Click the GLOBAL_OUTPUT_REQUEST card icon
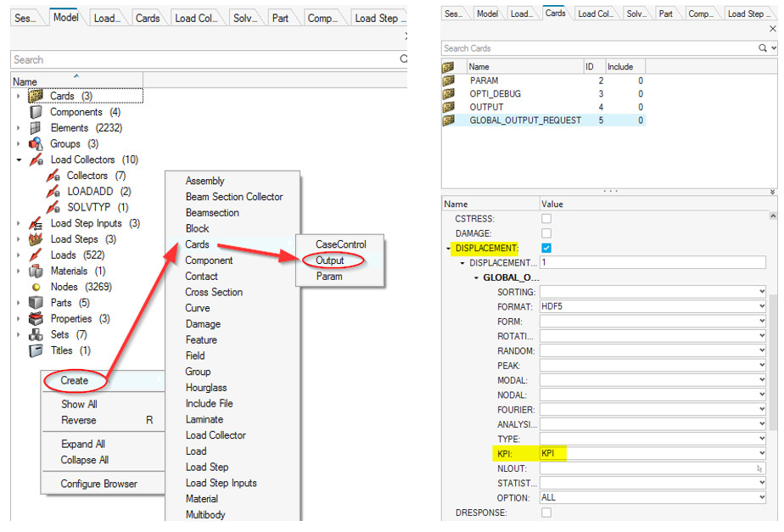The image size is (784, 532). [x=449, y=120]
